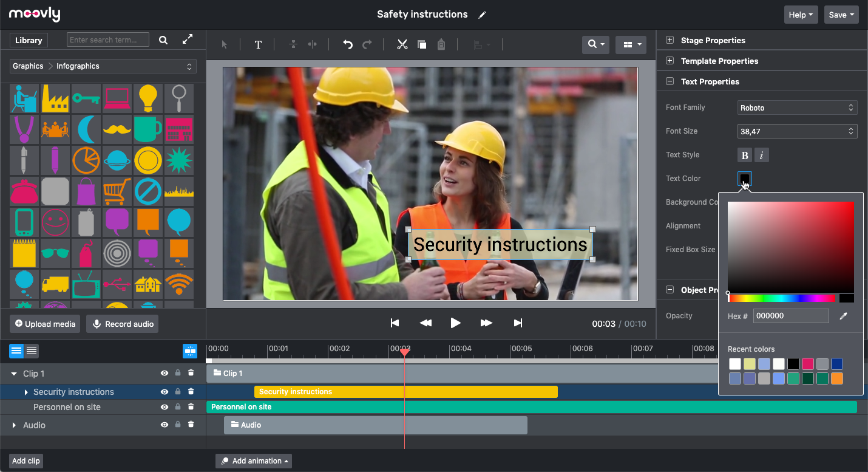Click the eyedropper color picker icon

843,316
